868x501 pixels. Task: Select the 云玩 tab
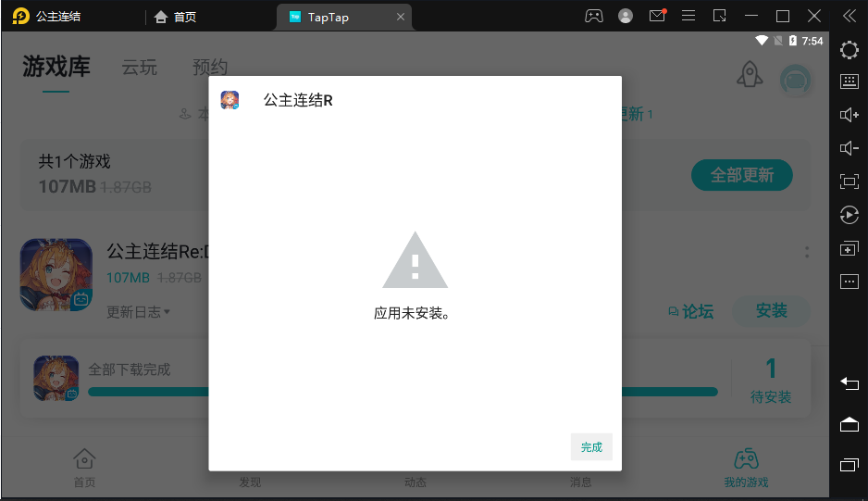click(x=140, y=68)
